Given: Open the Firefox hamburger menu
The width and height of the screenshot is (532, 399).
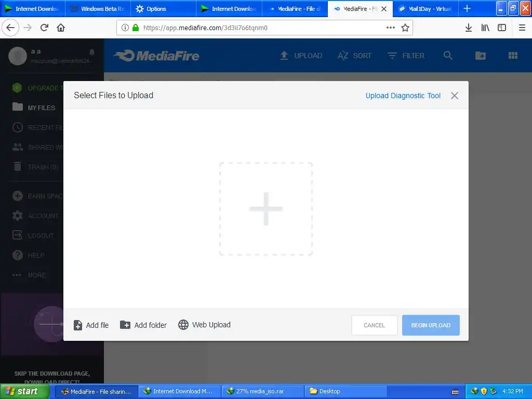Looking at the screenshot, I should [522, 28].
